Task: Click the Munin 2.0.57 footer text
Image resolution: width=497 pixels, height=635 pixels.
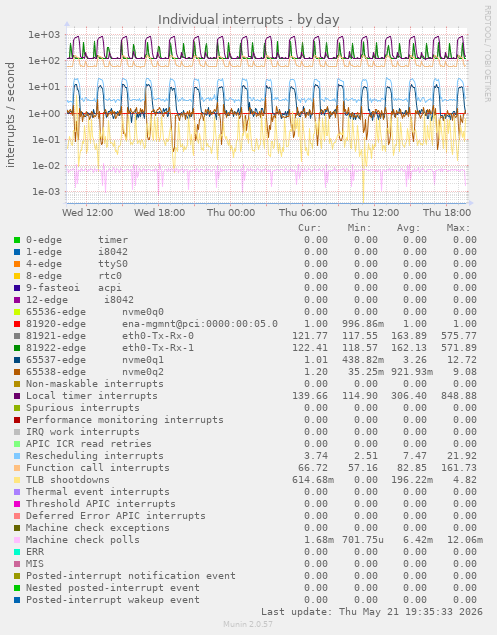Action: [x=248, y=624]
